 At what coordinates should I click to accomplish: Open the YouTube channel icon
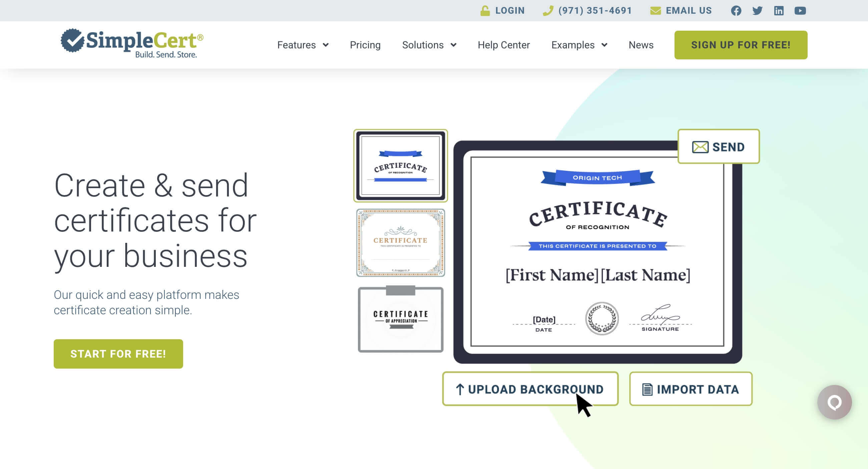[x=800, y=11]
